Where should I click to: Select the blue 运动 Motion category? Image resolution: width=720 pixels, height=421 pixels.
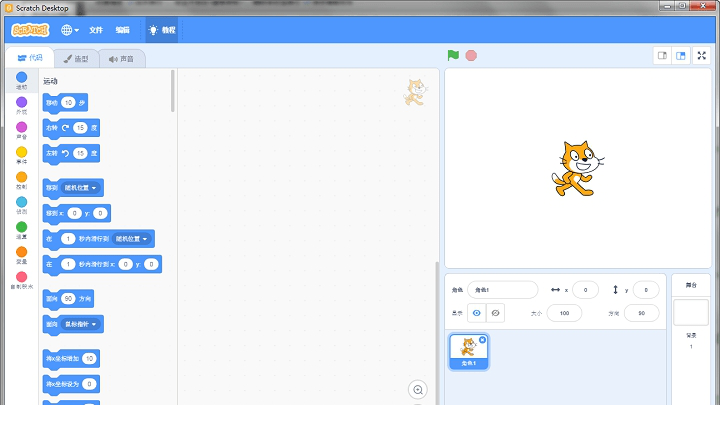pos(22,80)
